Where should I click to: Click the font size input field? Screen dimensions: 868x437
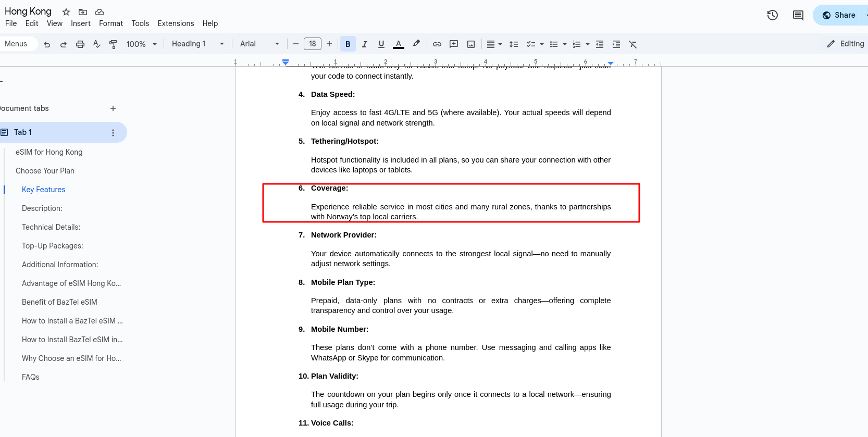click(313, 44)
